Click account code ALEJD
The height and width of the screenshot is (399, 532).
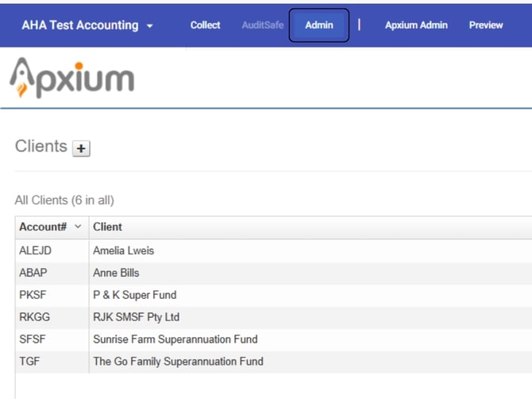tap(35, 251)
